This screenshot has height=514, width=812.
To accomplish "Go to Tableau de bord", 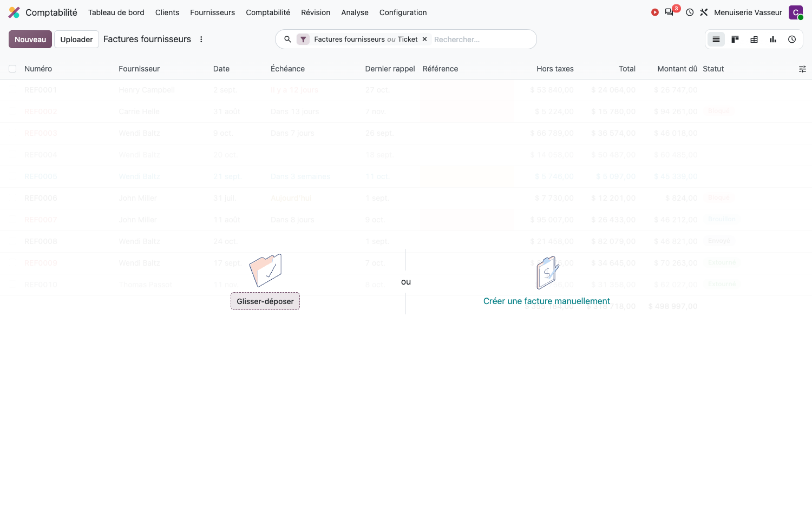I will pos(116,12).
